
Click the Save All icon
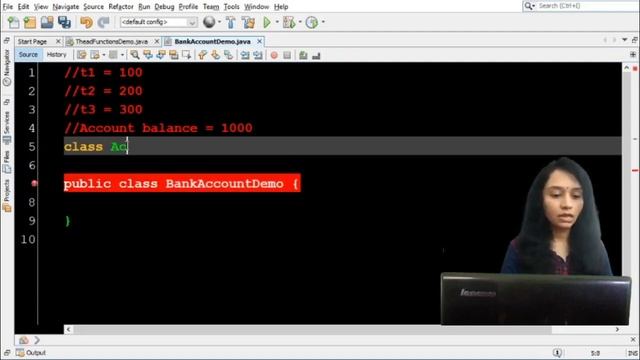[64, 22]
